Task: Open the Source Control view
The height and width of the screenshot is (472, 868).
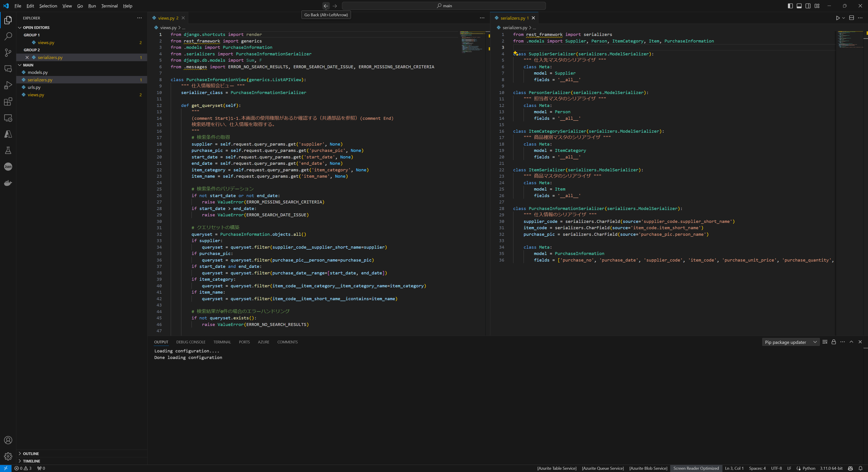Action: (x=8, y=52)
